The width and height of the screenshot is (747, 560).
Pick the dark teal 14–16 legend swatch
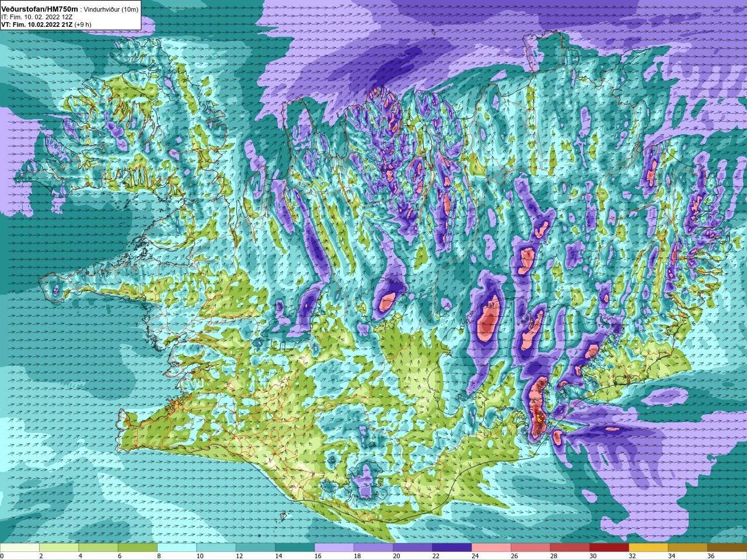(x=295, y=548)
